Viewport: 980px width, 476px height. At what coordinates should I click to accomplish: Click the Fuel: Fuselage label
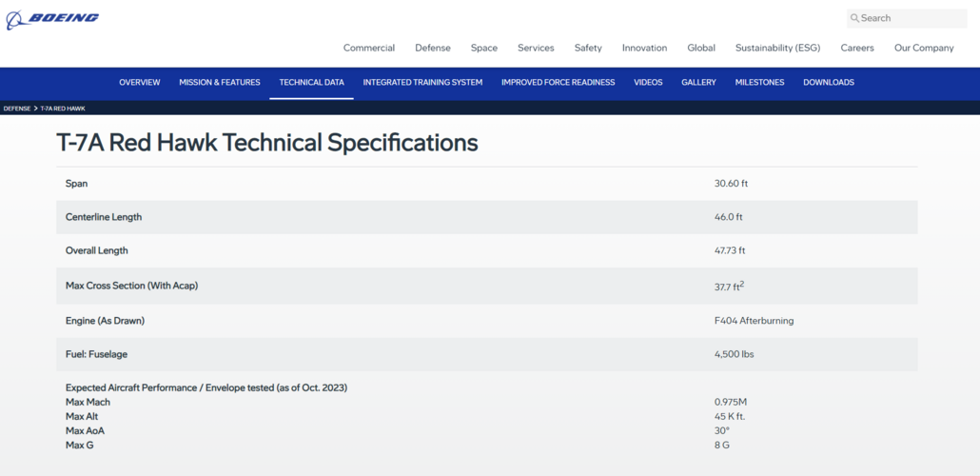coord(96,353)
